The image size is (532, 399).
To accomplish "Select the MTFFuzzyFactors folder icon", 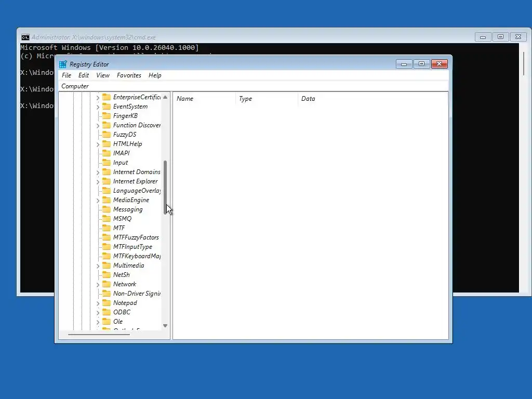I will (107, 237).
